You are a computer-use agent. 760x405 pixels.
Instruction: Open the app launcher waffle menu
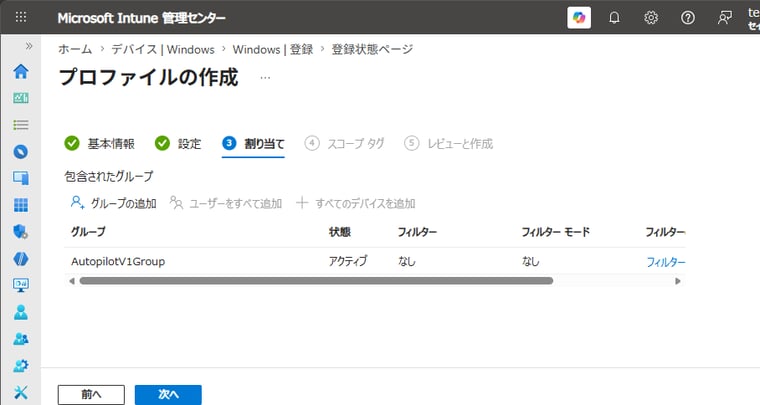21,17
